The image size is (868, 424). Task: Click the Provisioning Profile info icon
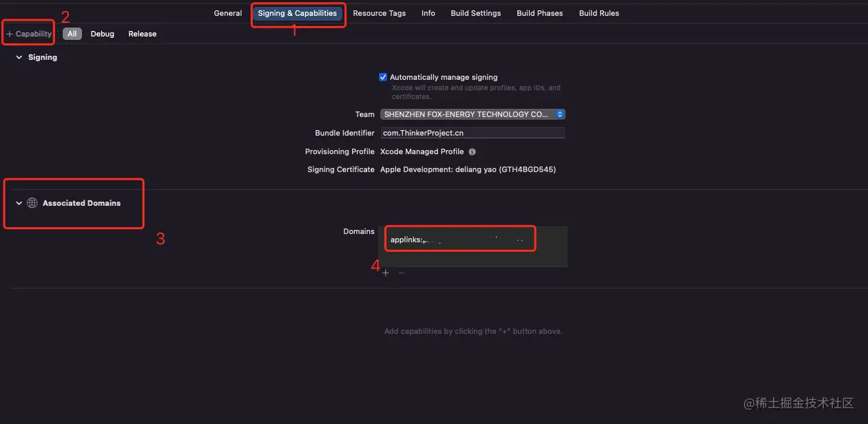(472, 151)
